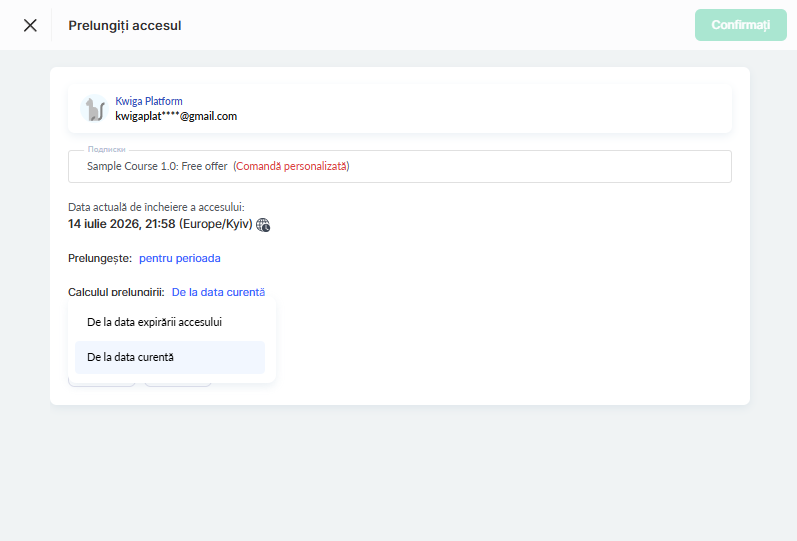Click the 'Prelungește:' label text
The width and height of the screenshot is (797, 541).
100,258
